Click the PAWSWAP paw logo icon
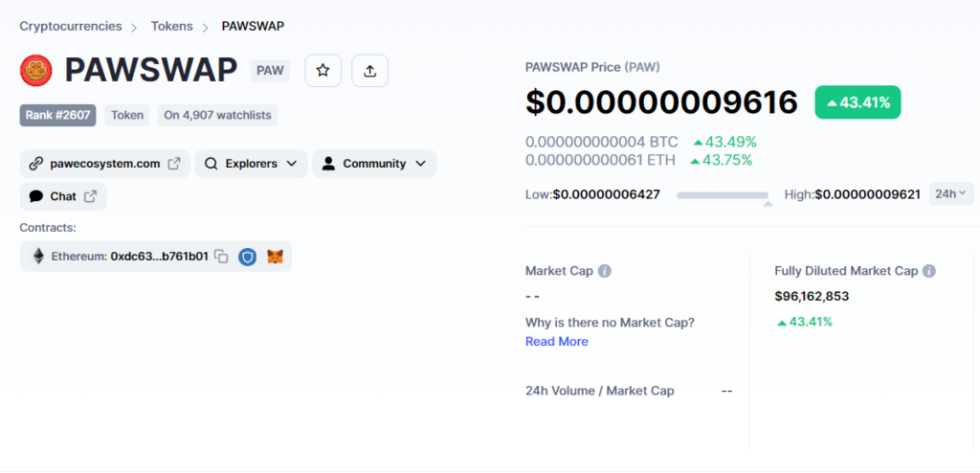Viewport: 980px width, 473px height. pyautogui.click(x=35, y=70)
